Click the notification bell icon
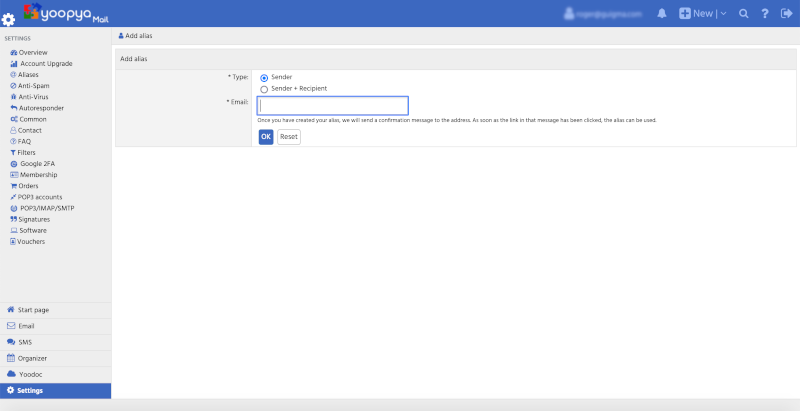This screenshot has width=800, height=411. click(662, 14)
